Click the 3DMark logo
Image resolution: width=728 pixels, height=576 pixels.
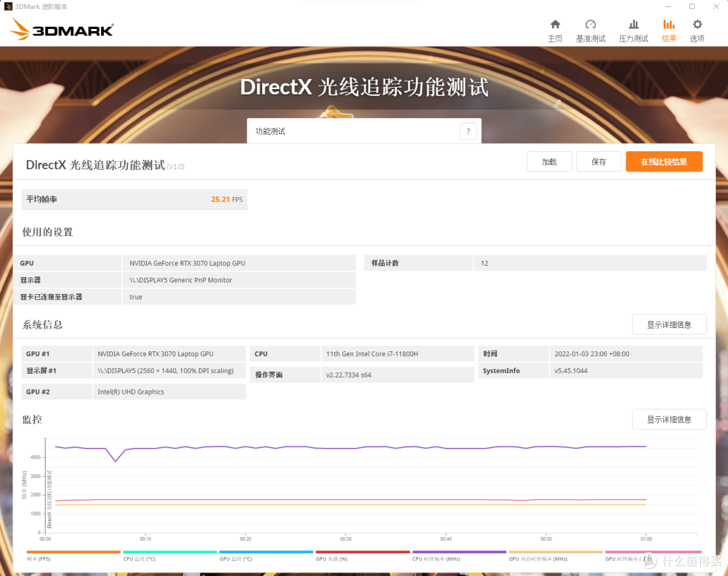61,30
